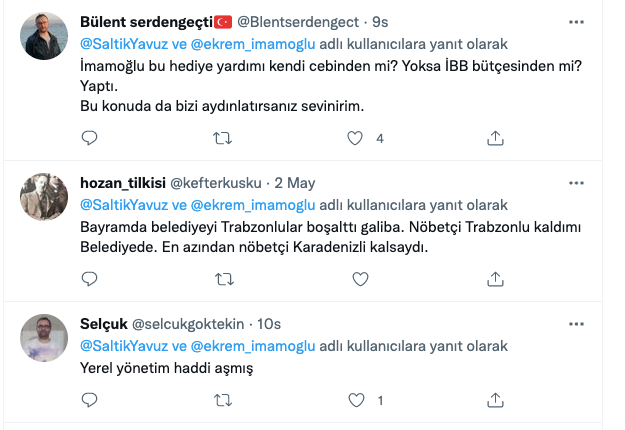This screenshot has width=625, height=430.
Task: Open more options for Selçuk's tweet
Action: pos(576,324)
